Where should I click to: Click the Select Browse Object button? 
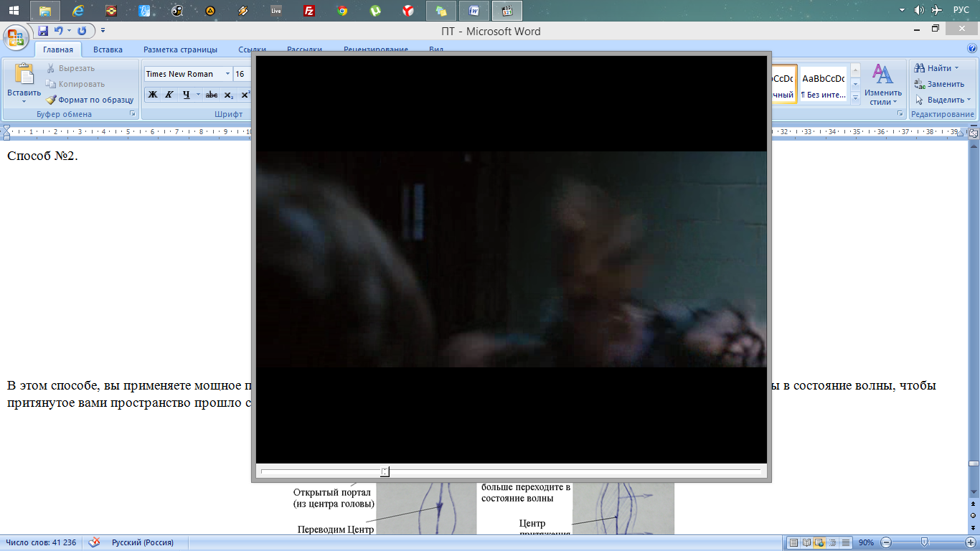coord(974,515)
